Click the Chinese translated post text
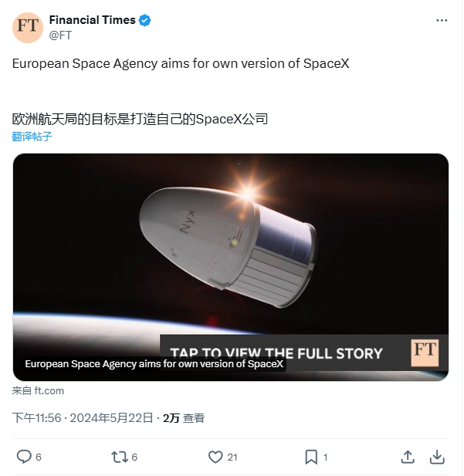 pos(140,120)
